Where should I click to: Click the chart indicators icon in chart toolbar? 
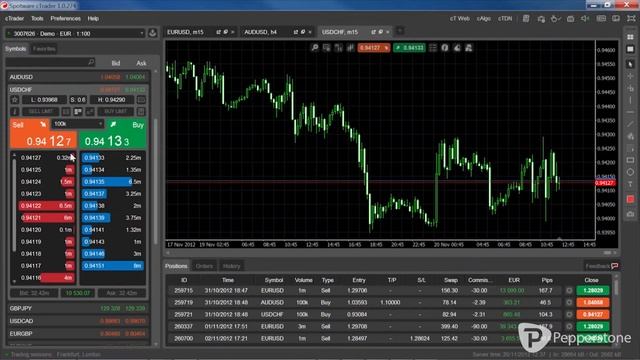click(338, 48)
